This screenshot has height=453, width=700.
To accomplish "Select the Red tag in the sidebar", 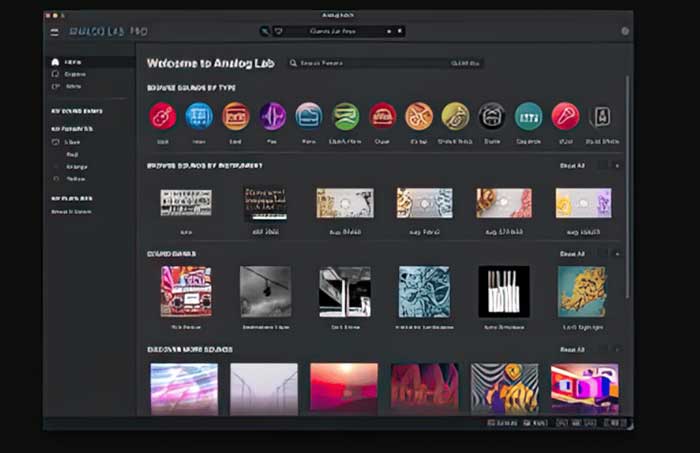I will point(72,155).
